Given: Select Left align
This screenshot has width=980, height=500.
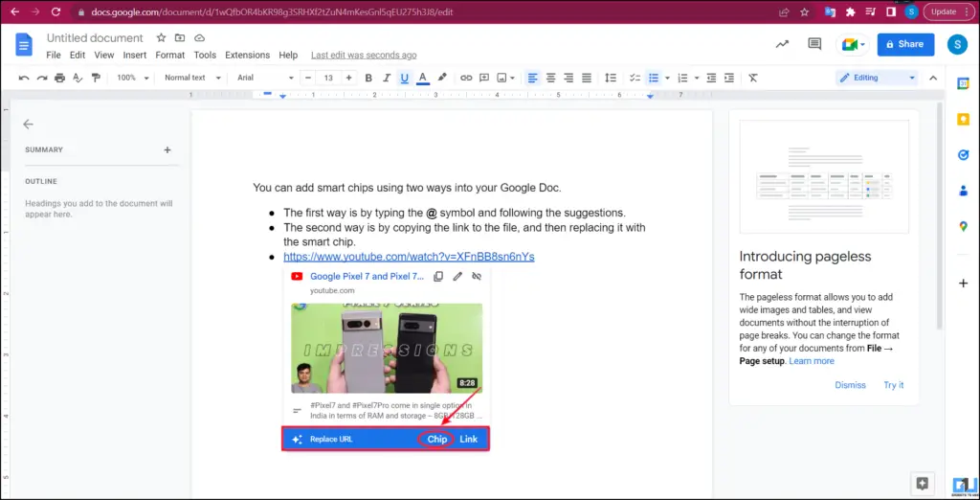Looking at the screenshot, I should point(532,79).
